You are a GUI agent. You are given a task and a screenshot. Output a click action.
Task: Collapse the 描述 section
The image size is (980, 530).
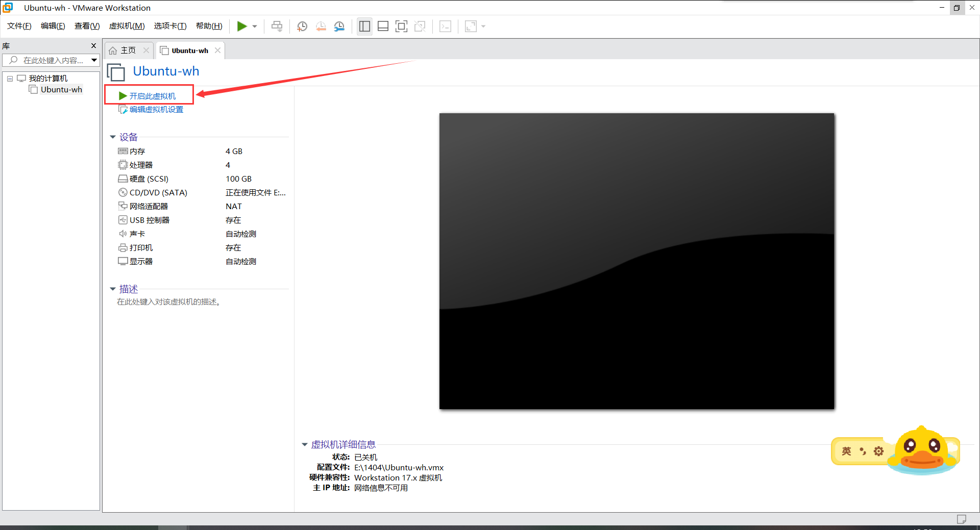pos(113,289)
